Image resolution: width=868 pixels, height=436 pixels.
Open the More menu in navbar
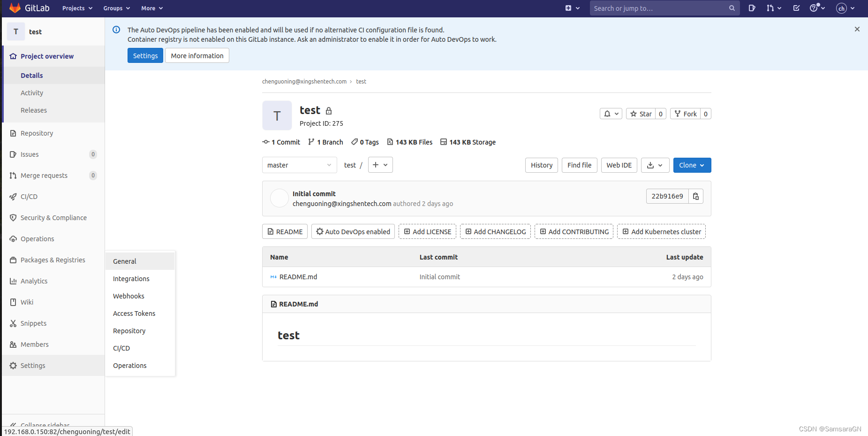click(152, 8)
